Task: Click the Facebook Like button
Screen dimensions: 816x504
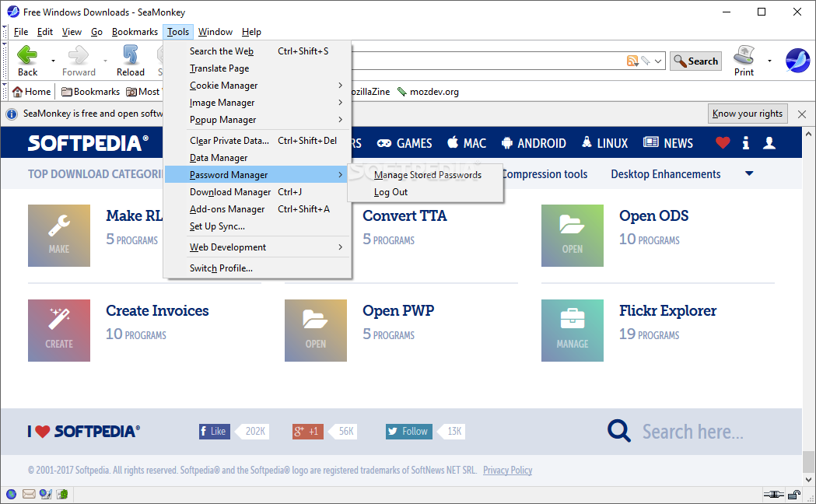Action: pos(215,431)
